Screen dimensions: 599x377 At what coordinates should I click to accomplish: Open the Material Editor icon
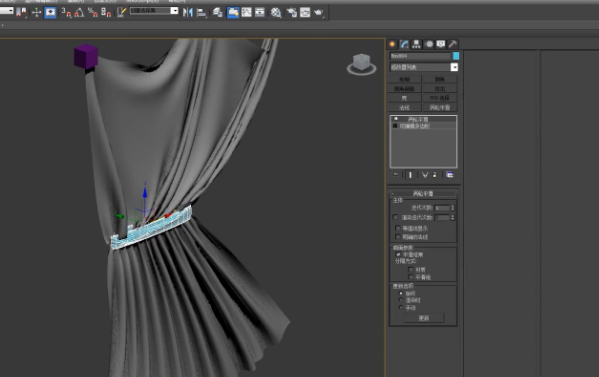275,13
